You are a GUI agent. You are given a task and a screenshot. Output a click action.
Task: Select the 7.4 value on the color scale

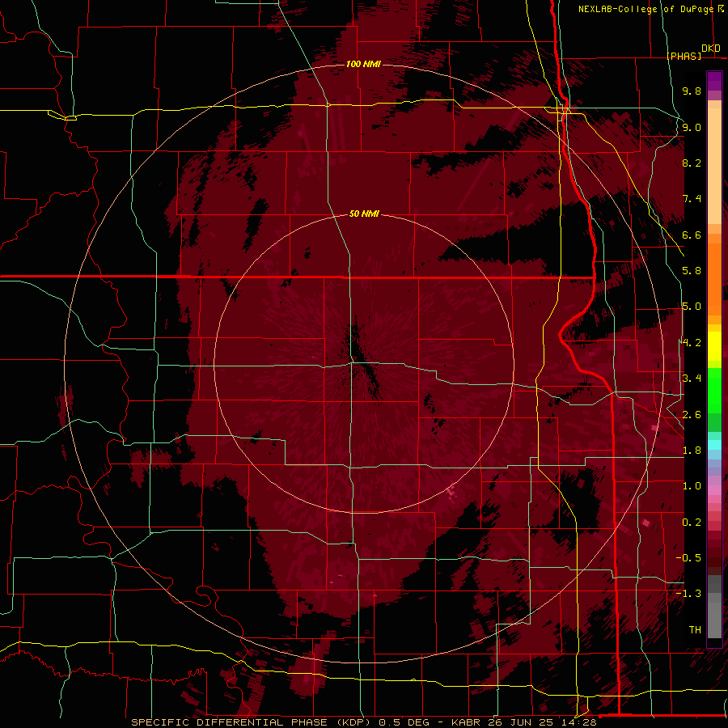tap(692, 199)
